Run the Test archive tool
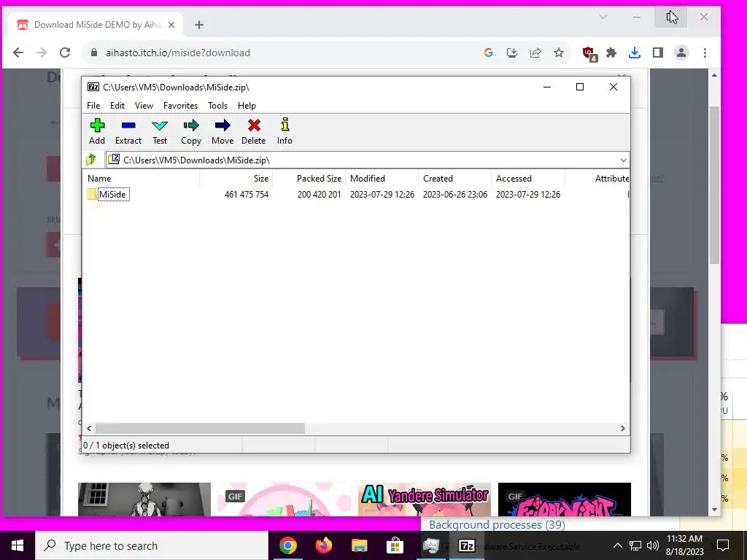 pos(160,131)
